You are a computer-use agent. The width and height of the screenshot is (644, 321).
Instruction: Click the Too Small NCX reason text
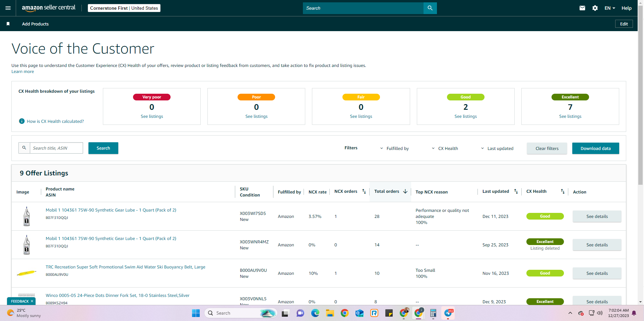(425, 270)
